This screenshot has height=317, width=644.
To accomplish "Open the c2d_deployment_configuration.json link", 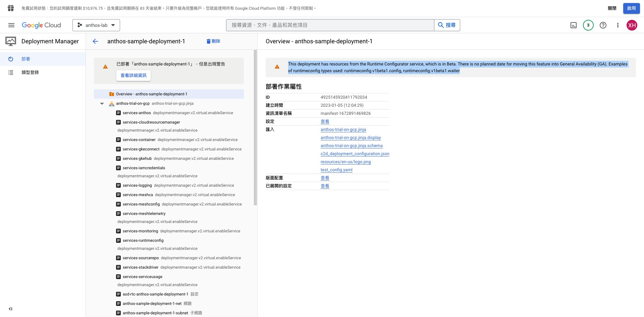I will pyautogui.click(x=355, y=154).
